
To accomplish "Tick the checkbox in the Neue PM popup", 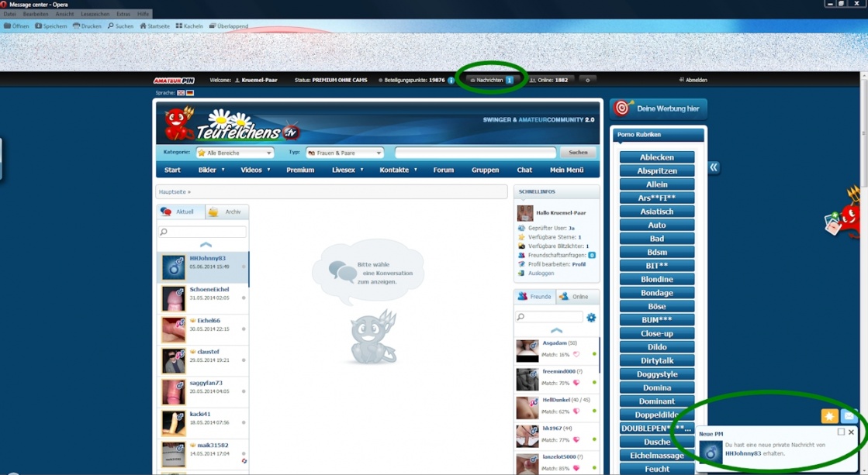I will [x=841, y=432].
